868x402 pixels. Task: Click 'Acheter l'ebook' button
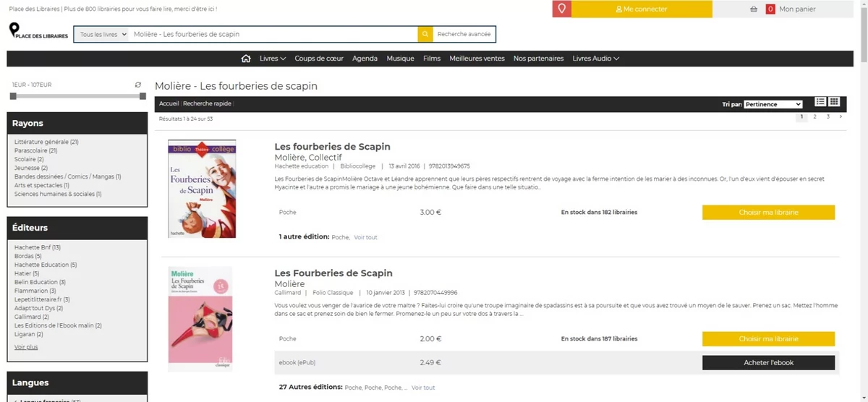[768, 363]
